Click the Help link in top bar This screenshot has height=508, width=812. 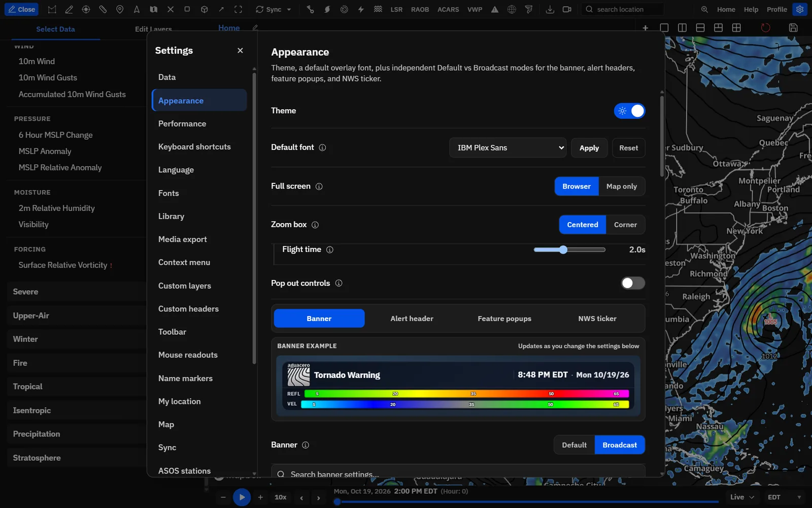pyautogui.click(x=751, y=9)
